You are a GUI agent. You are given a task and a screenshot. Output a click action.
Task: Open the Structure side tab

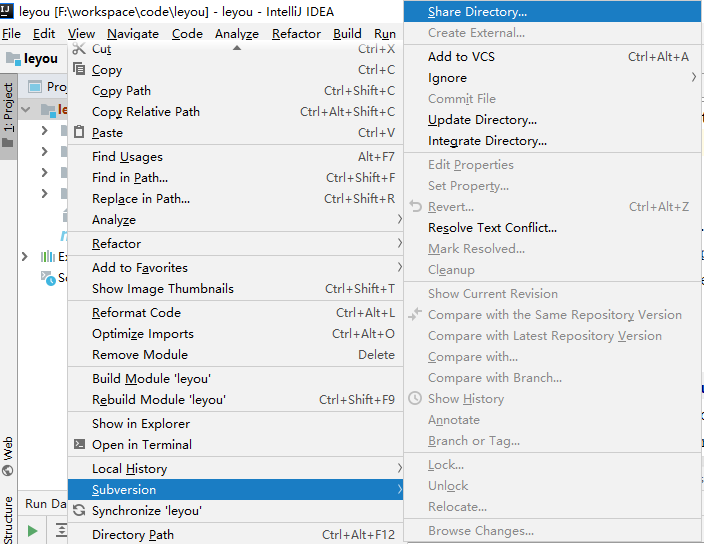coord(8,518)
